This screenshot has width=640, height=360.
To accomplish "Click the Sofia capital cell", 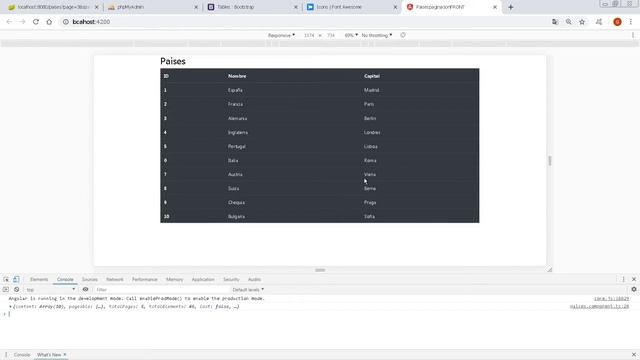I will tap(369, 216).
